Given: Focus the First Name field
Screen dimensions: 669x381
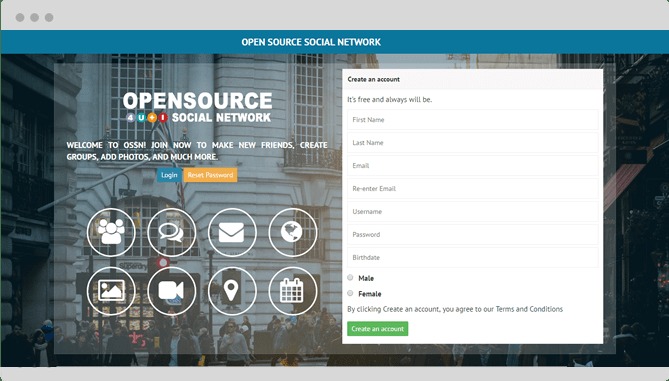Looking at the screenshot, I should (x=473, y=120).
